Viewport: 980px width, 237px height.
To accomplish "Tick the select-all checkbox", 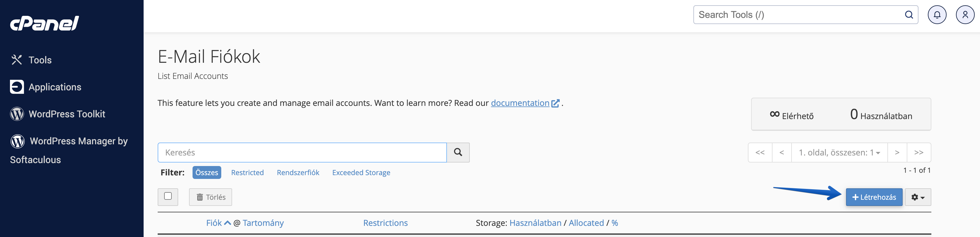I will point(168,196).
